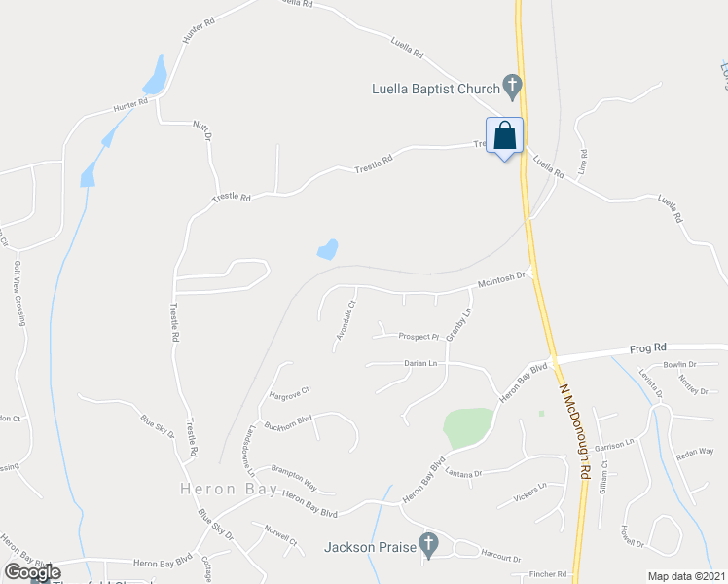This screenshot has height=584, width=728.
Task: Click the Prospect Pl street label
Action: click(419, 336)
